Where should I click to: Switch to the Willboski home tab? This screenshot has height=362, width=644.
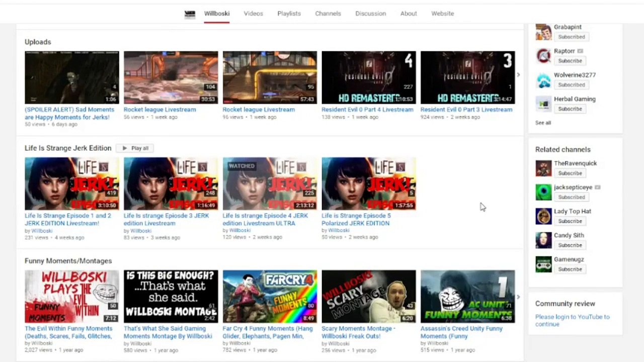[x=217, y=14]
